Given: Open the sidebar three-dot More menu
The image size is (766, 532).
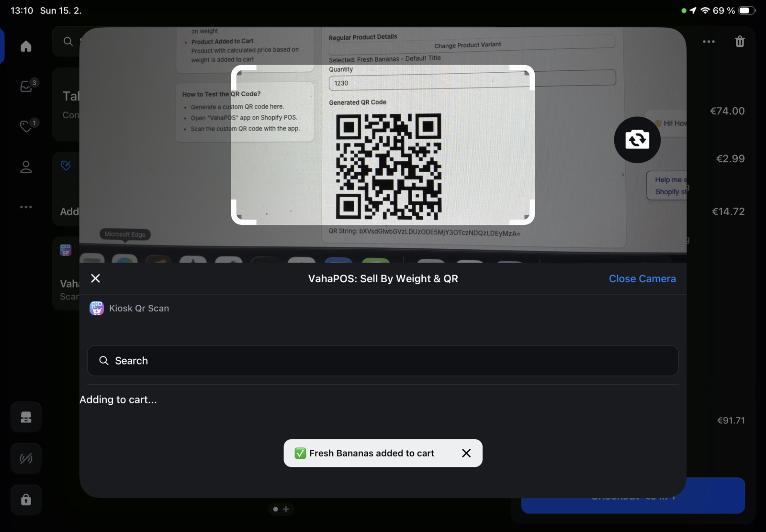Looking at the screenshot, I should tap(26, 207).
